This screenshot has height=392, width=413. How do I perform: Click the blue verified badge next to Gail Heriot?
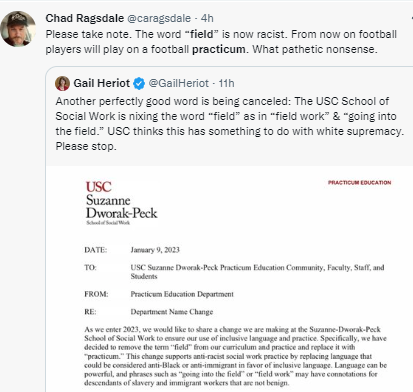(x=139, y=84)
